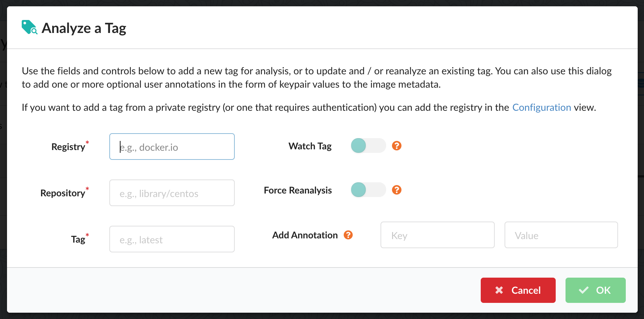Viewport: 644px width, 319px height.
Task: Click the Add Annotation label text
Action: point(305,235)
